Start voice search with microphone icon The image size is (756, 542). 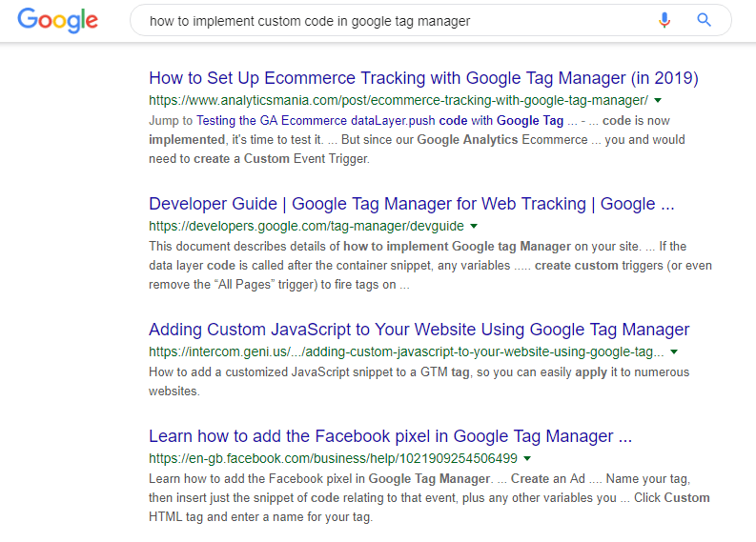tap(664, 20)
